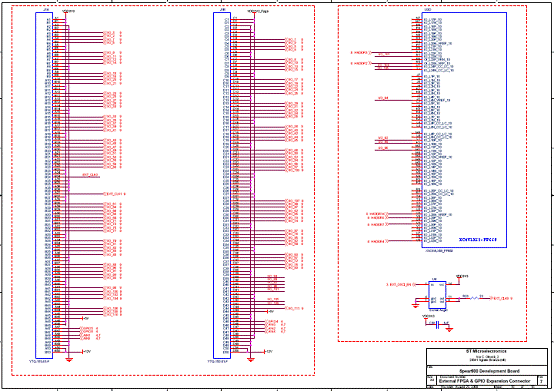Screen dimensions: 554x391
Task: Select the large FPGA component outline
Action: coord(464,130)
